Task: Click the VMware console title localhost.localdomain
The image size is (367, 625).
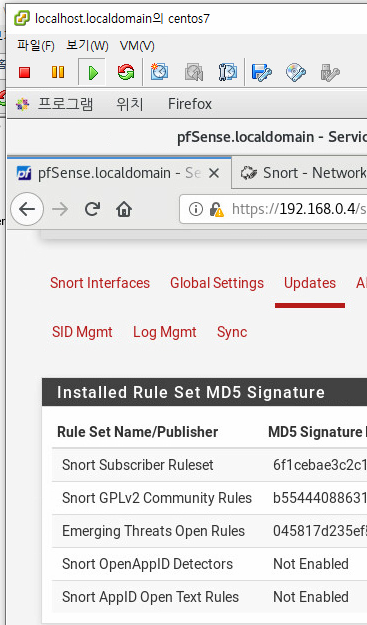Action: coord(122,18)
